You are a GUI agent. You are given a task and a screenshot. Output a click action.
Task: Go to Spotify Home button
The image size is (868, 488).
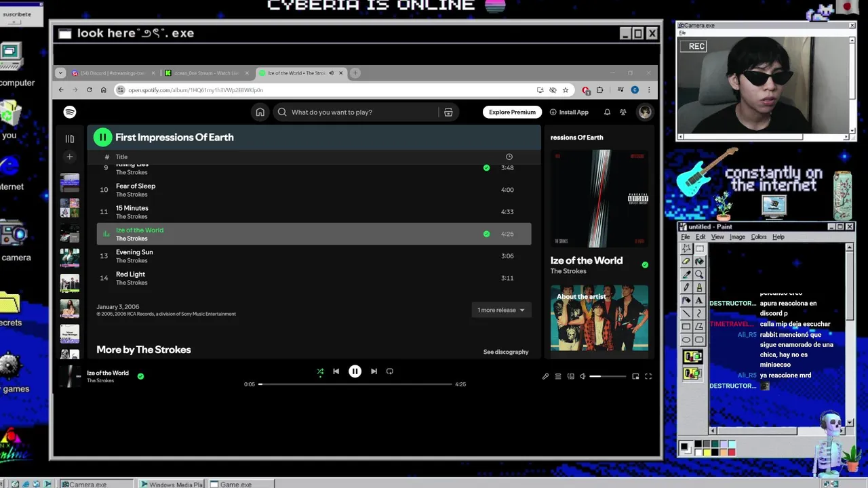tap(260, 112)
